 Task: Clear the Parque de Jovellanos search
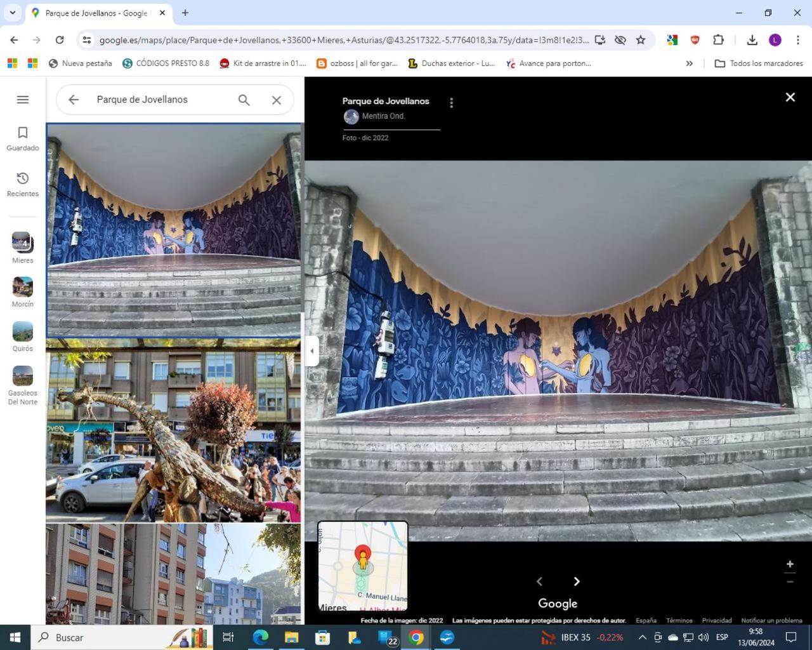pos(277,100)
